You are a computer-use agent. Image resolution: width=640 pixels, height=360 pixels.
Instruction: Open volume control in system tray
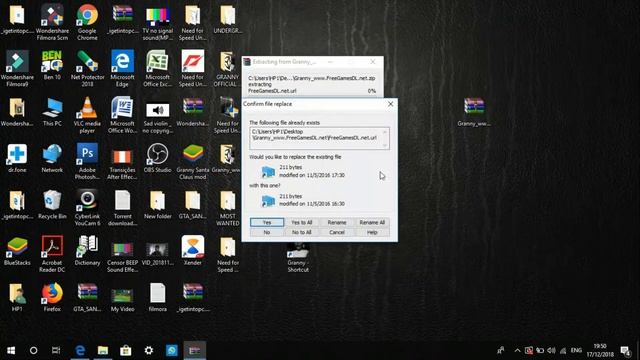point(551,350)
